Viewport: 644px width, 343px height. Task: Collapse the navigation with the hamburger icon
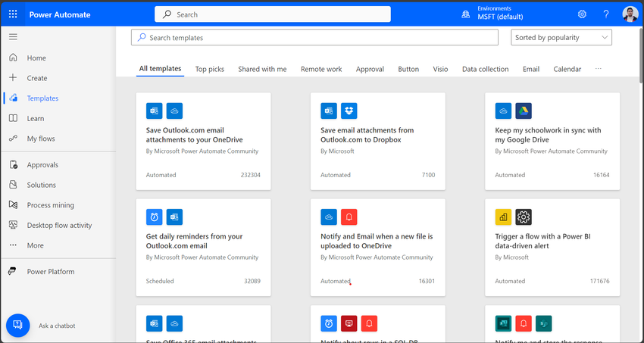tap(13, 37)
